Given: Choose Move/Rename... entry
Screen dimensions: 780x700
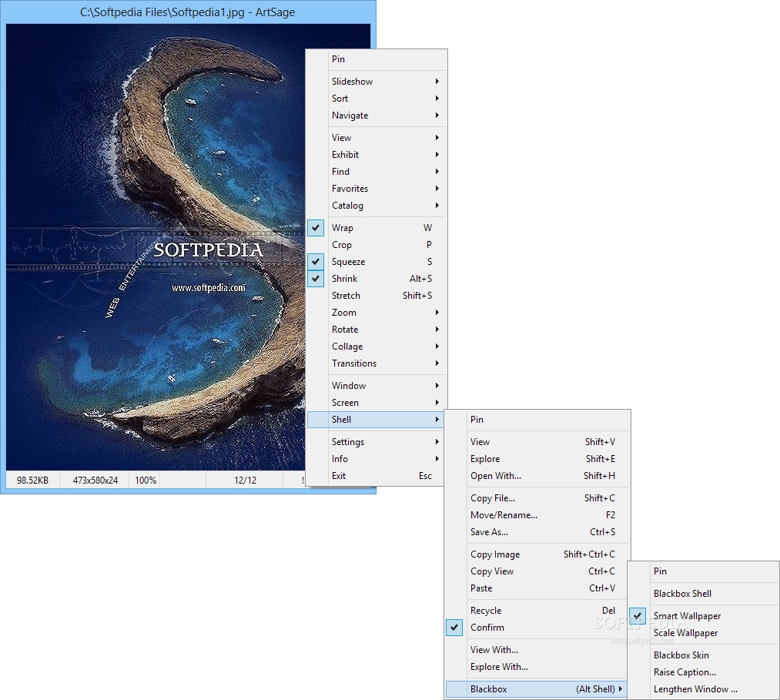Looking at the screenshot, I should [537, 515].
